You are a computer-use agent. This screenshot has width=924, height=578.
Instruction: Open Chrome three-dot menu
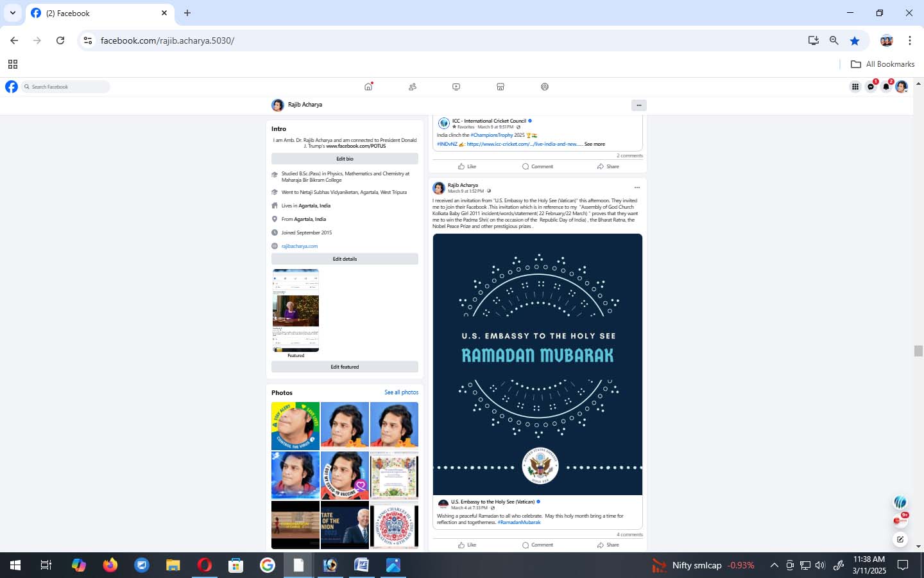(910, 40)
